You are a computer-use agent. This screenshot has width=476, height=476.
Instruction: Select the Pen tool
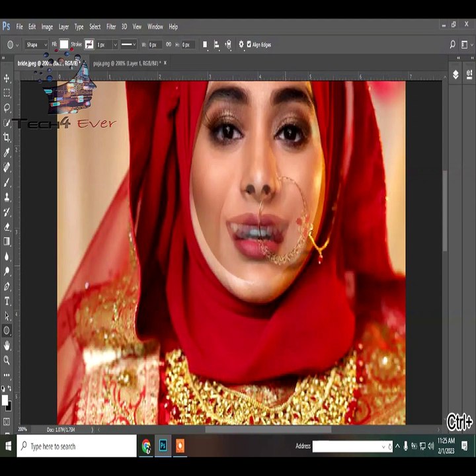point(7,286)
